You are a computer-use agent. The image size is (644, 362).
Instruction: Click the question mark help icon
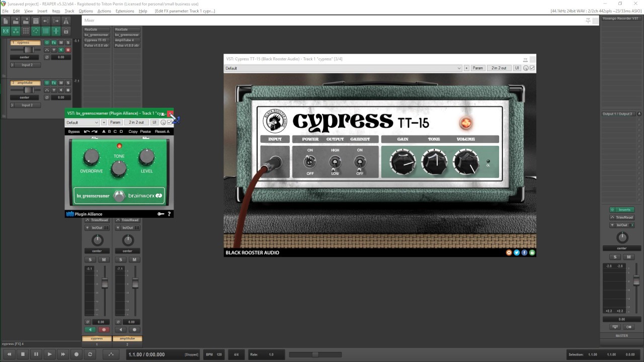tap(169, 214)
